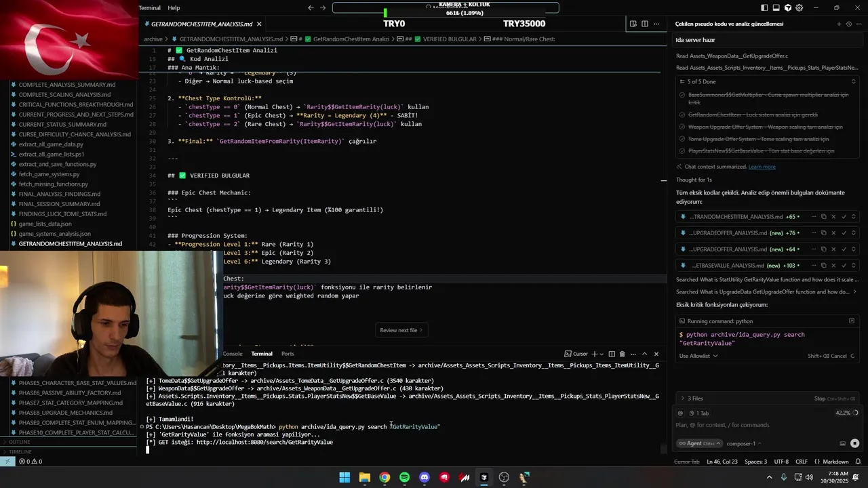Open composer-1 model dropdown

click(x=744, y=443)
